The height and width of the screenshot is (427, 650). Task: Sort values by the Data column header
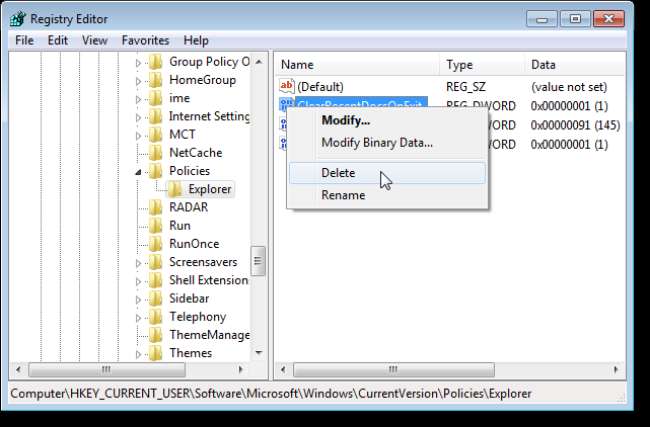click(575, 65)
